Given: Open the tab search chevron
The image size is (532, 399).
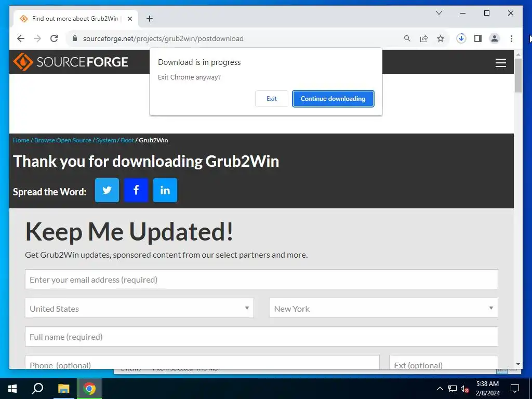Looking at the screenshot, I should (x=438, y=13).
